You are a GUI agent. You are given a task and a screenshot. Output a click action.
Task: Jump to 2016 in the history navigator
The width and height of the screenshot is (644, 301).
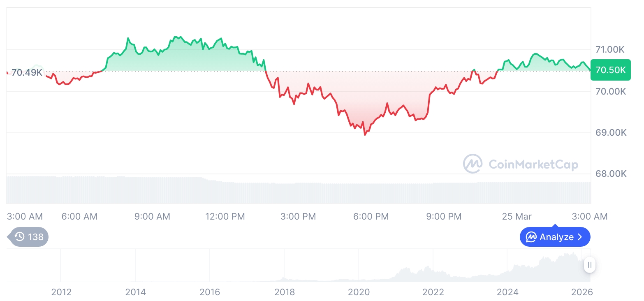click(210, 292)
